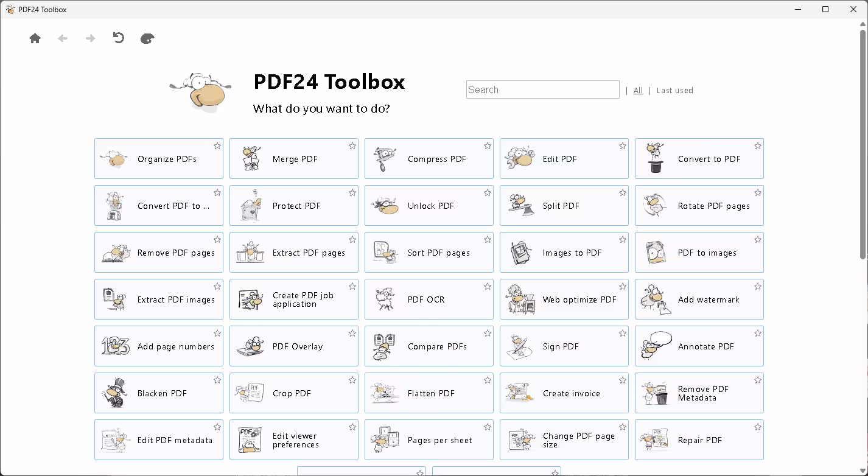This screenshot has height=476, width=868.
Task: Click the vertical scrollbar thumb
Action: click(863, 144)
